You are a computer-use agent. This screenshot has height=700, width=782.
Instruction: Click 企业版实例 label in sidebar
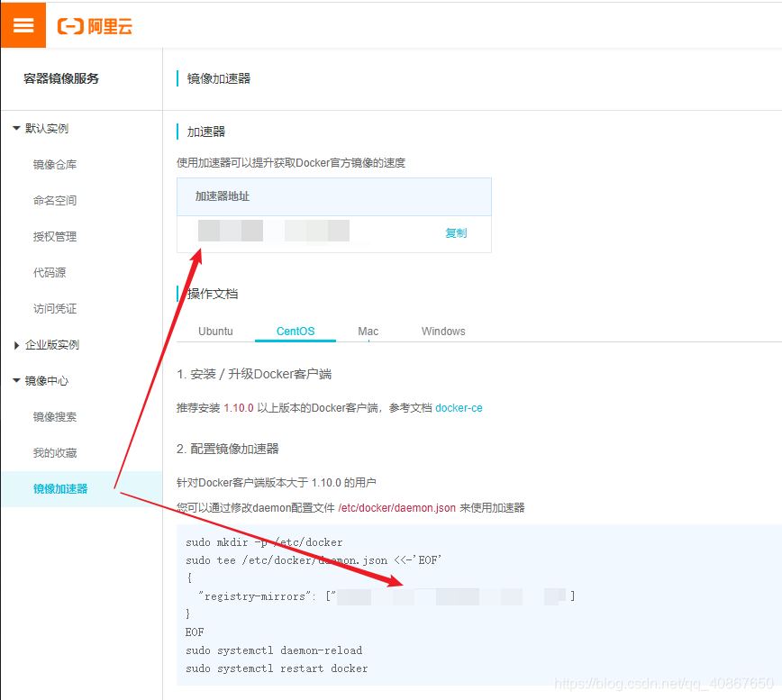52,345
